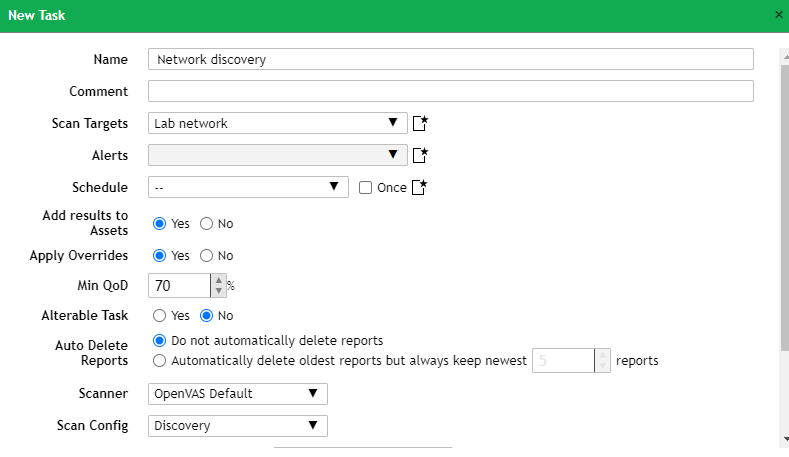789x457 pixels.
Task: Open the Scanner OpenVAS Default dropdown
Action: [238, 394]
